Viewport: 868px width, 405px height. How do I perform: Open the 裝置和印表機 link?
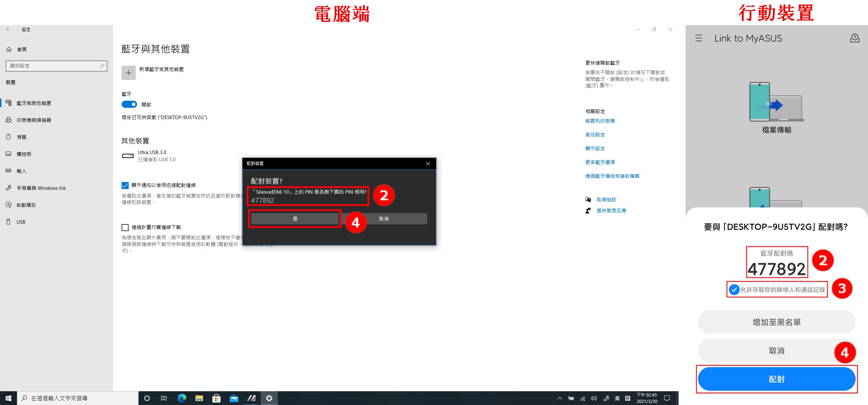[600, 121]
